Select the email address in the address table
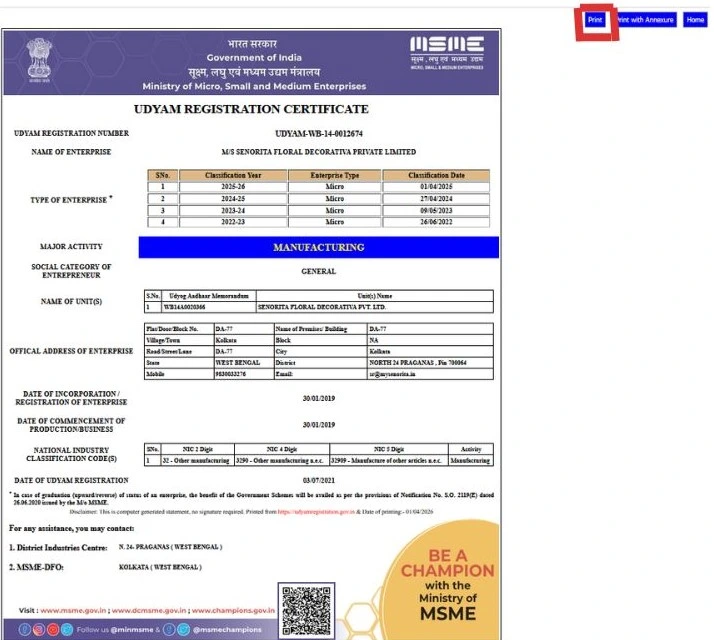 click(x=430, y=374)
